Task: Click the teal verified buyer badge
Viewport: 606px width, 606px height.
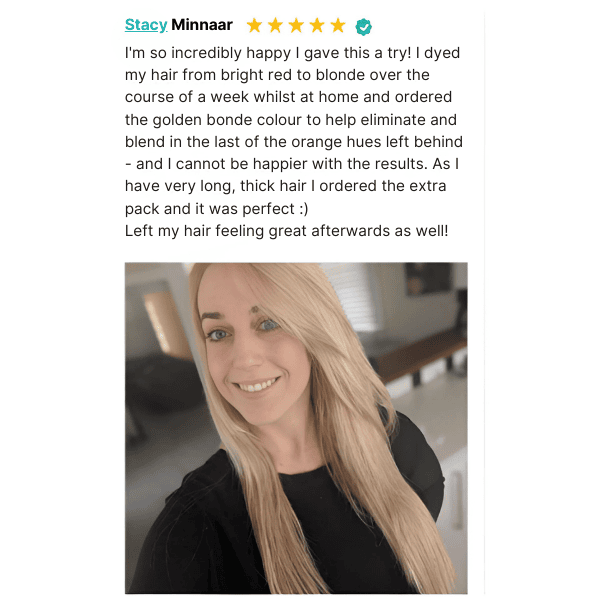Action: [363, 27]
